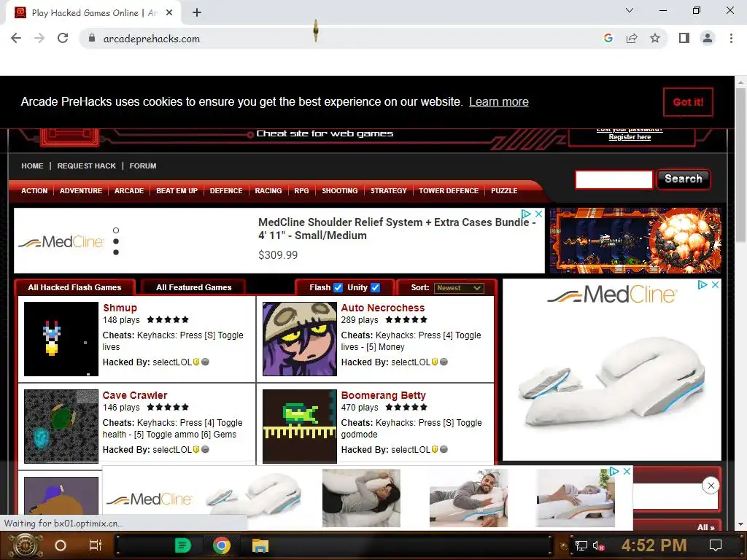Go back with the browser back arrow

pyautogui.click(x=16, y=39)
